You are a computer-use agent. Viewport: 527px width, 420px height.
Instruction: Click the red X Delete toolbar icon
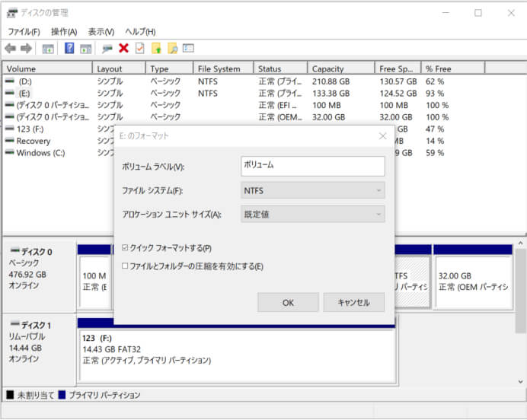click(123, 49)
